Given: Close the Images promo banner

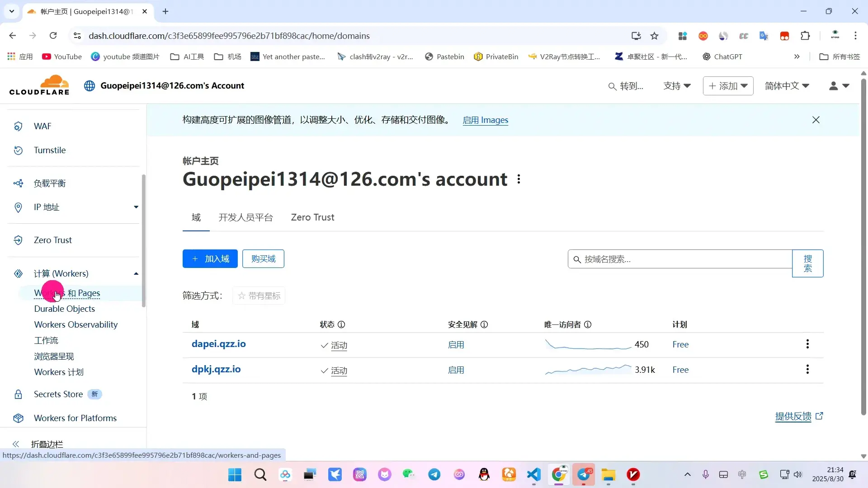Looking at the screenshot, I should [x=816, y=120].
